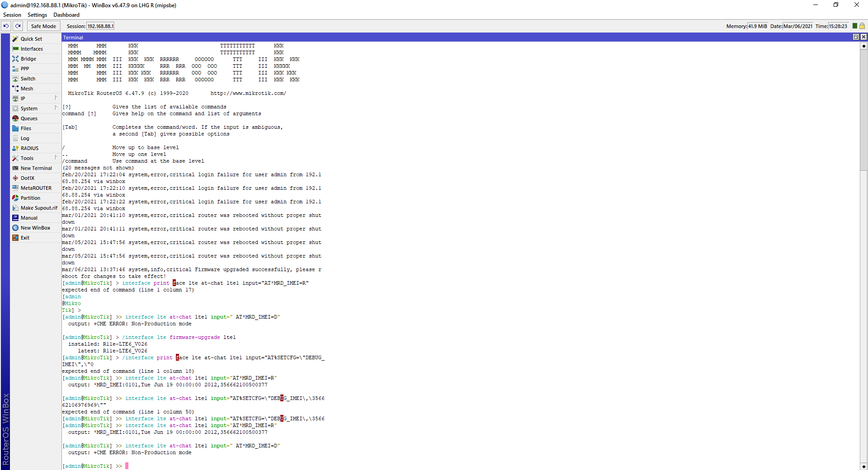The height and width of the screenshot is (470, 868).
Task: Click the Redo arrow toolbar button
Action: pos(18,26)
